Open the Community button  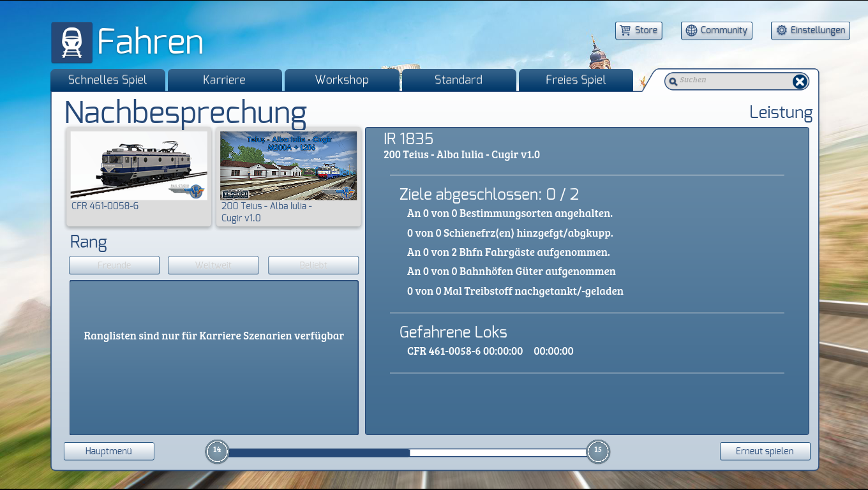point(717,31)
